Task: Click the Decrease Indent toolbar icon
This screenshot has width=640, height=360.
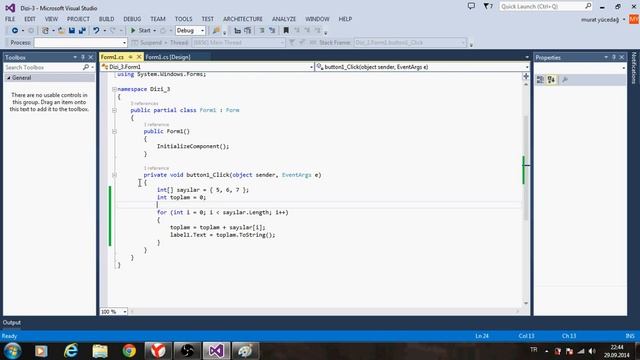Action: click(x=237, y=31)
